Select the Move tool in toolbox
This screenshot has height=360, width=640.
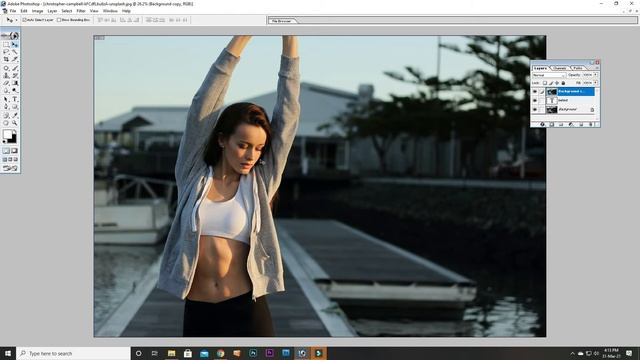pos(15,44)
